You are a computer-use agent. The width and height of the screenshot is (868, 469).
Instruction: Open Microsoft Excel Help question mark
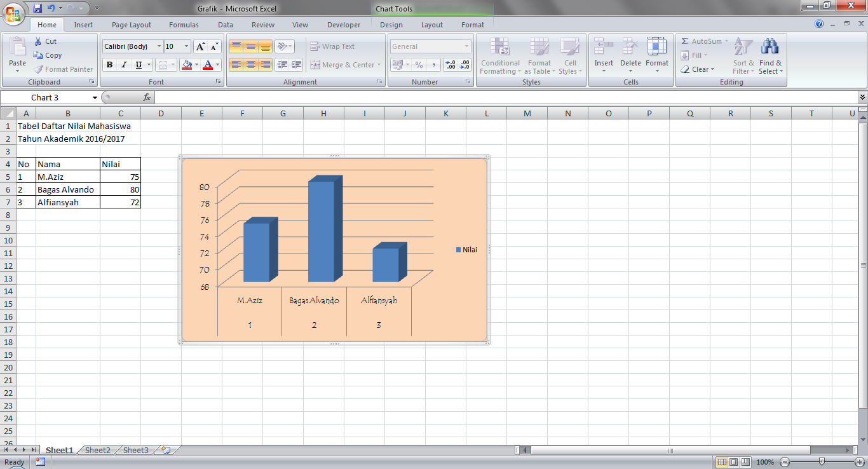(x=819, y=24)
